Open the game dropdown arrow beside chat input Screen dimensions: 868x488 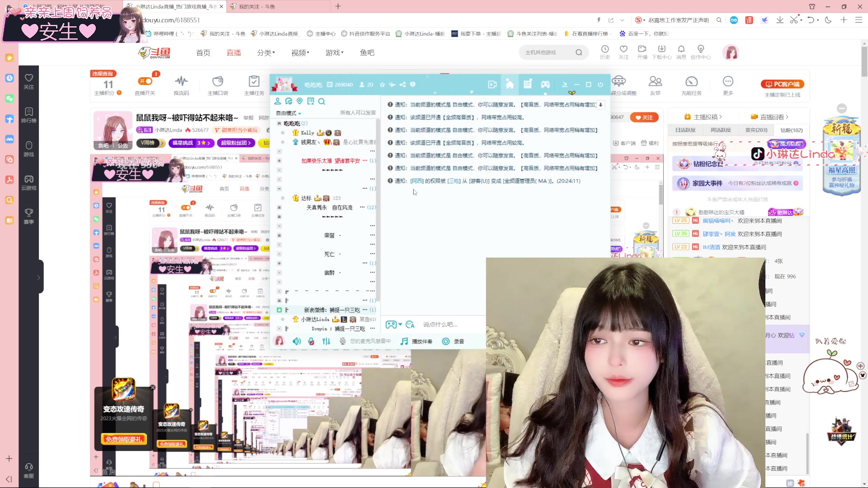coord(401,324)
